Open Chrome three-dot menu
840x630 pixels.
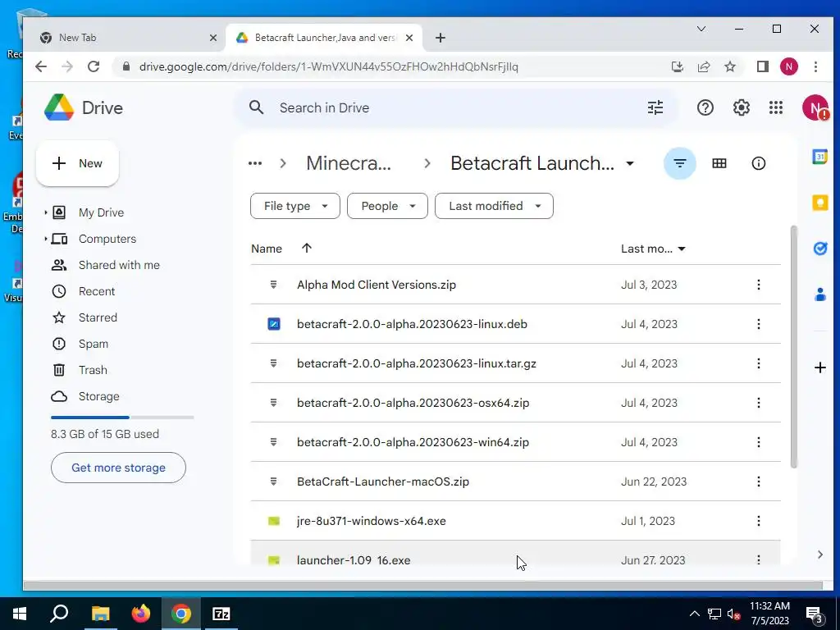point(815,66)
